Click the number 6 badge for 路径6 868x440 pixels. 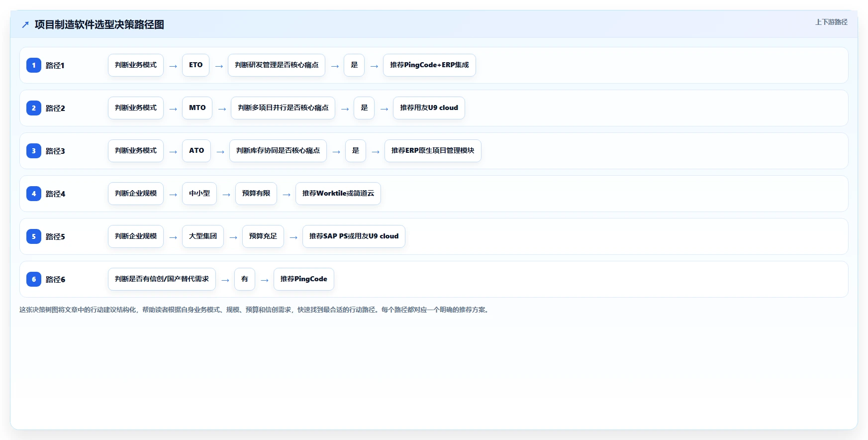(x=34, y=279)
